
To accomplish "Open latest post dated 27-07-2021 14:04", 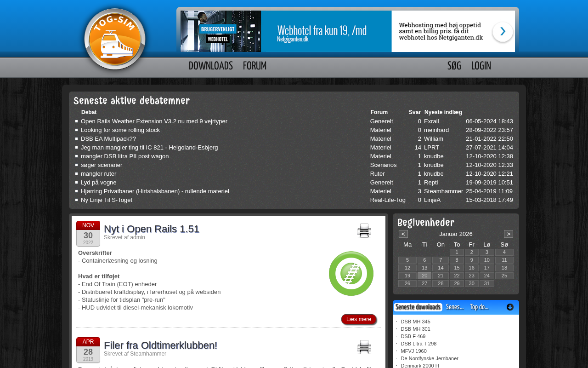I will point(489,148).
